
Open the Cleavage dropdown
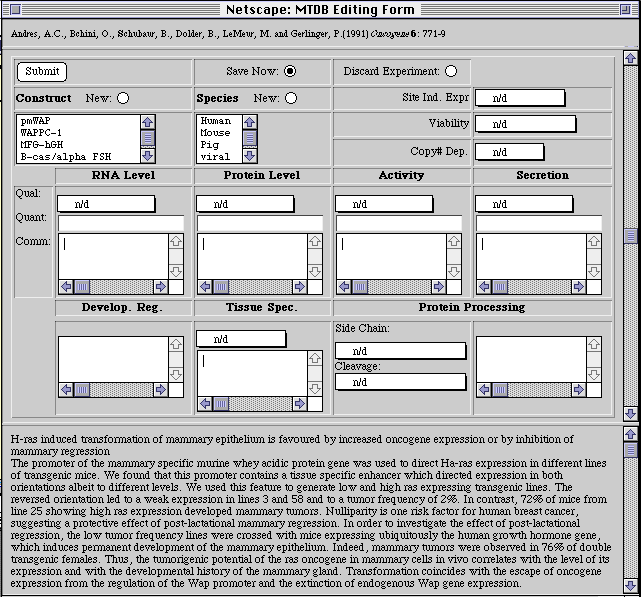click(x=401, y=382)
